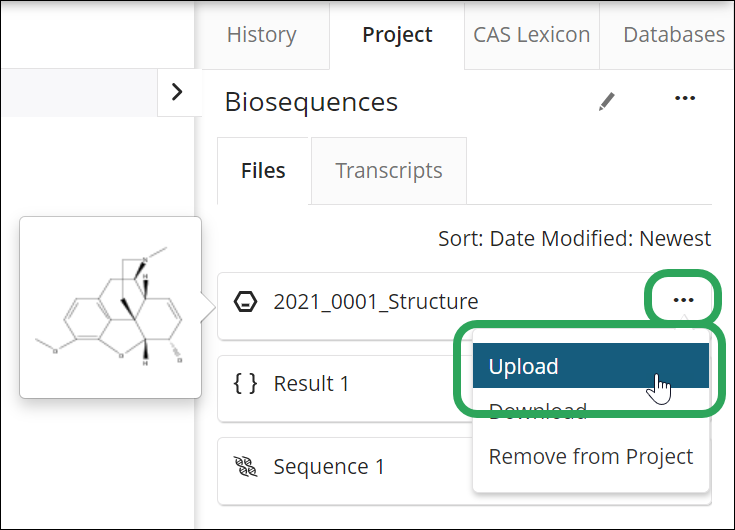Open the Sort: Date Modified: Newest dropdown
Image resolution: width=735 pixels, height=530 pixels.
(x=574, y=239)
